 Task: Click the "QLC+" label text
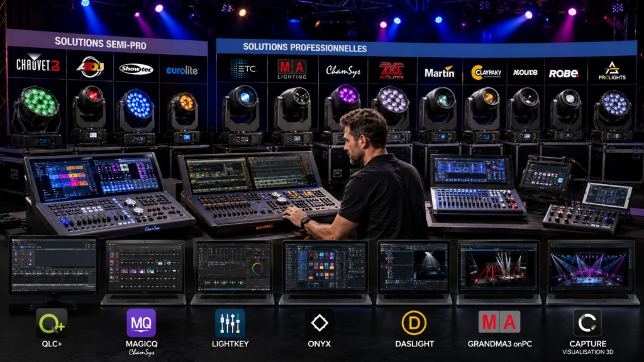point(52,344)
